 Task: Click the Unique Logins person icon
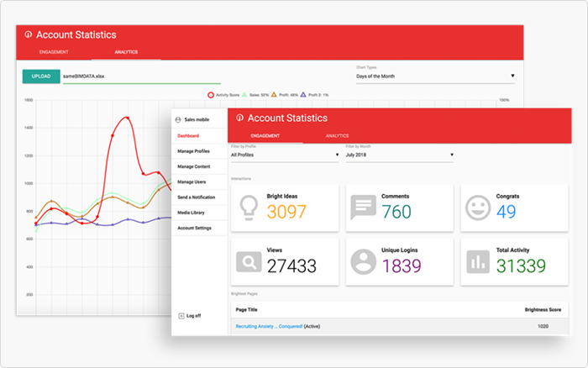[x=363, y=262]
